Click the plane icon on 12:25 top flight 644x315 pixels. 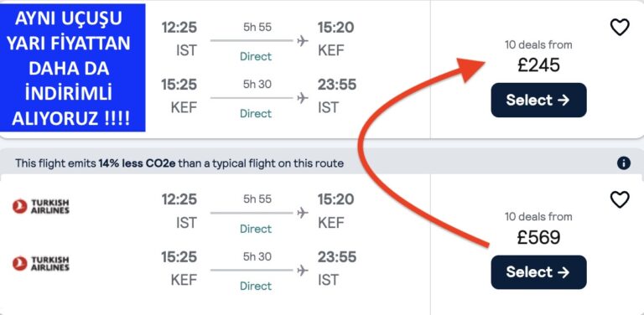(x=302, y=40)
